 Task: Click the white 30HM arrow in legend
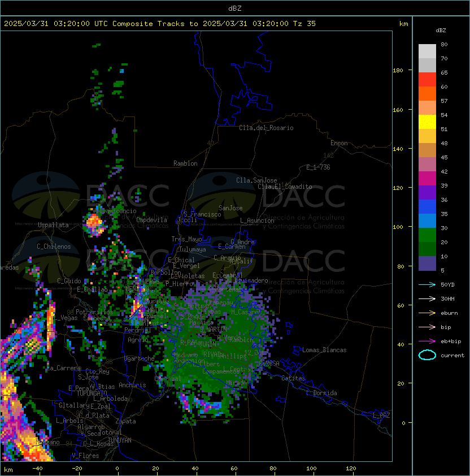[427, 299]
